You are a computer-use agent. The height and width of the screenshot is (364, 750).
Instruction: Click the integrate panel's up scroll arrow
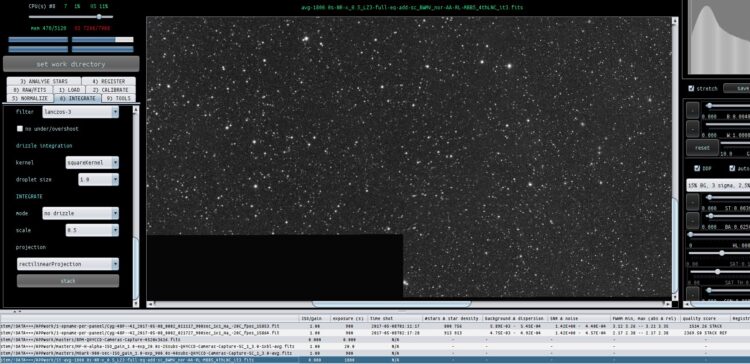coord(136,110)
